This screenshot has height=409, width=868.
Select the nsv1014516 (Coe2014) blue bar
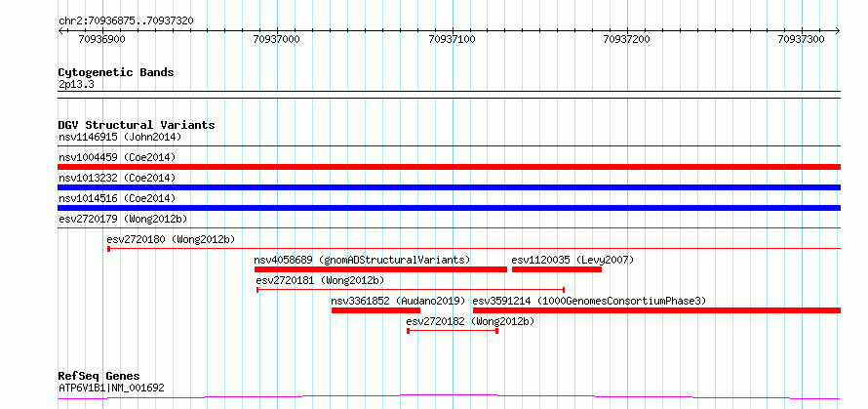449,208
